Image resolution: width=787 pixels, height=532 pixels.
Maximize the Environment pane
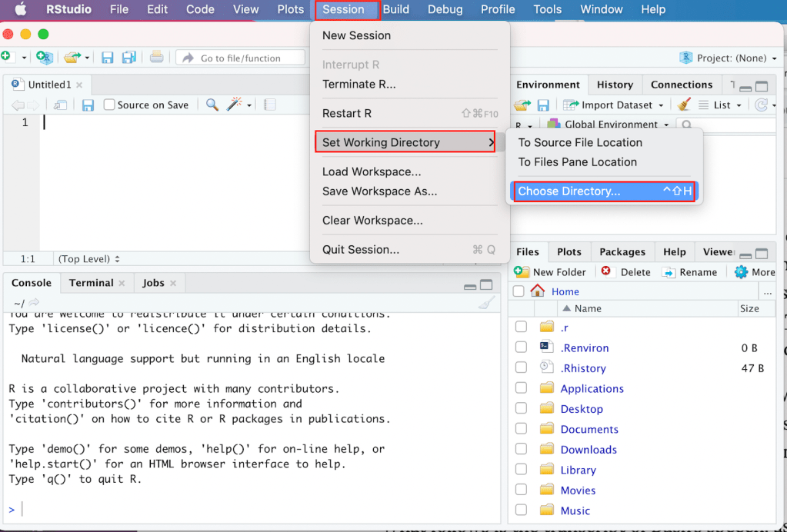tap(762, 86)
